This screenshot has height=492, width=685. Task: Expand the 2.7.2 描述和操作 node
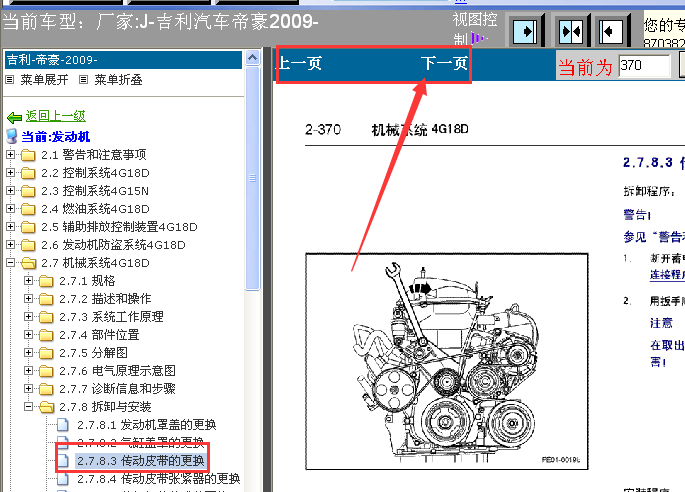(x=28, y=298)
